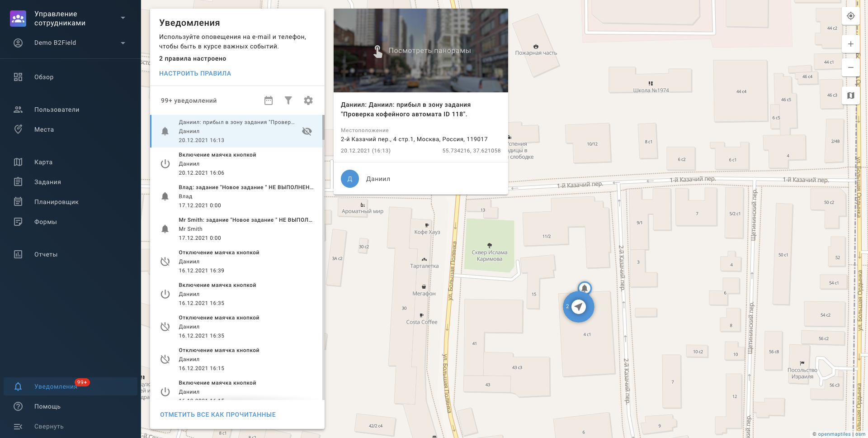Select Включение маячка notification 16.12.2021 16:35
868x438 pixels.
point(236,294)
